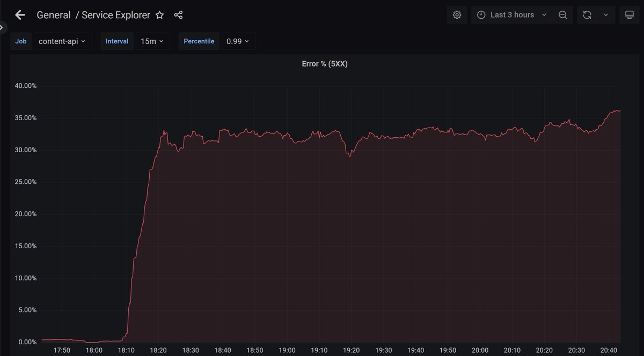The width and height of the screenshot is (644, 356).
Task: Go to the General folder breadcrumb
Action: click(54, 15)
